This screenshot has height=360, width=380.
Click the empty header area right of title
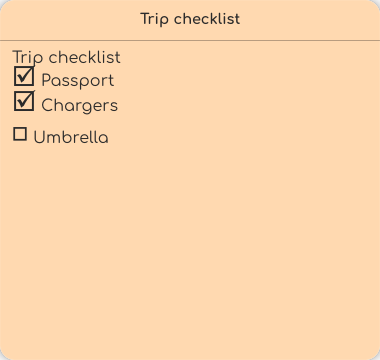click(x=308, y=19)
